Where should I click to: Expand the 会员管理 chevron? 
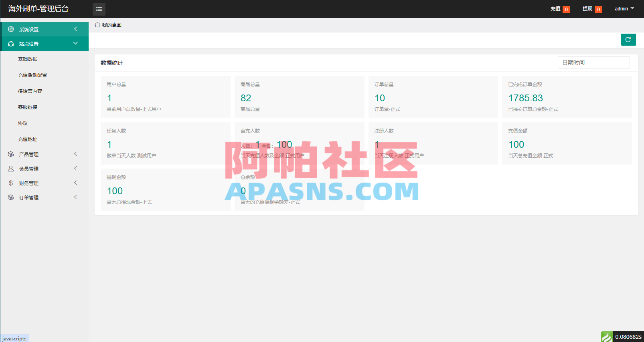(x=75, y=168)
